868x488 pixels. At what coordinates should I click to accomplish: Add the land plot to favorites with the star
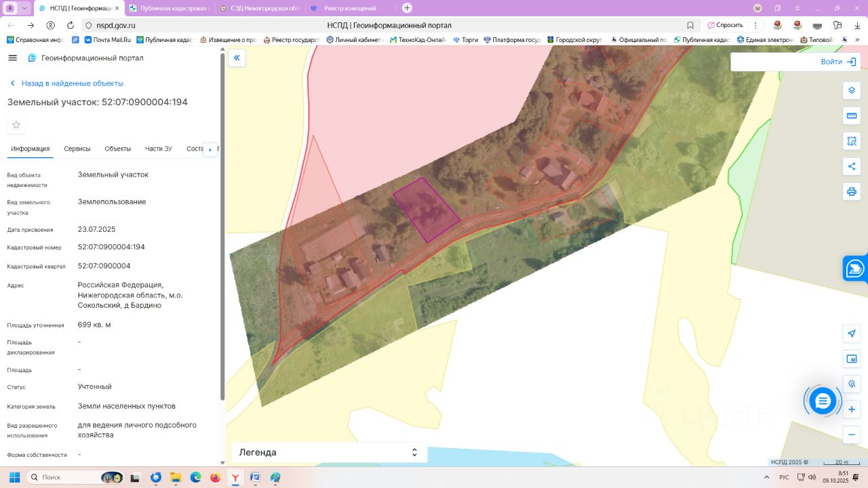click(16, 125)
